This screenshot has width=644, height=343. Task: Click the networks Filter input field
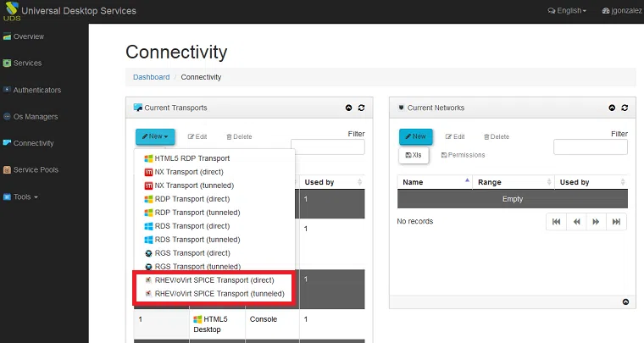[591, 147]
